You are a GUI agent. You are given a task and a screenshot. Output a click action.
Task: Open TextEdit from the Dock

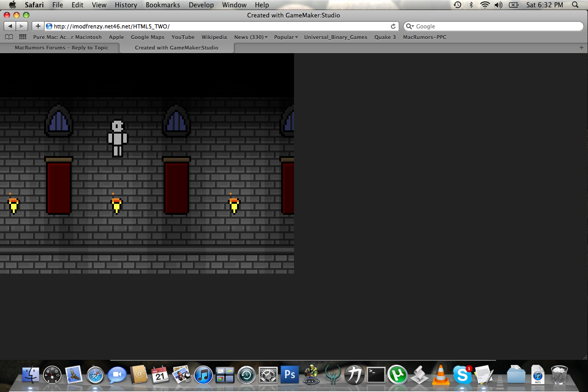[484, 375]
